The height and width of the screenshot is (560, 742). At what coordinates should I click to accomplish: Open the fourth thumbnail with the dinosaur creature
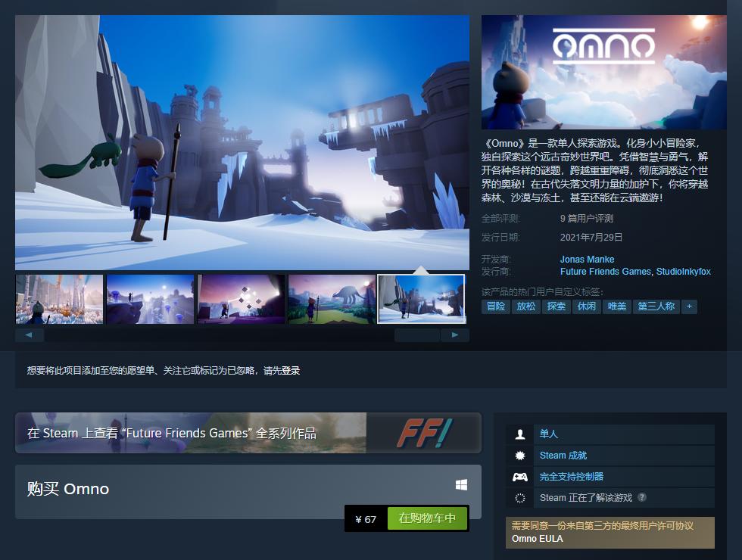(x=332, y=300)
